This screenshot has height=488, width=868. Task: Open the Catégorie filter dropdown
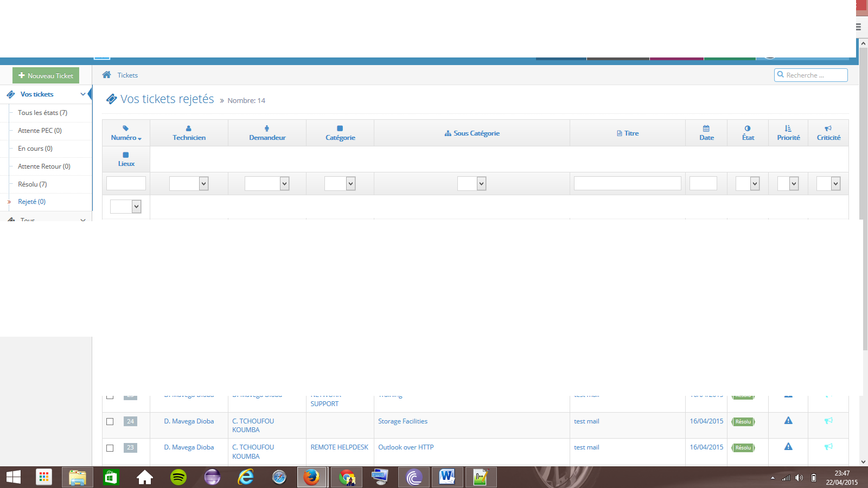(340, 184)
